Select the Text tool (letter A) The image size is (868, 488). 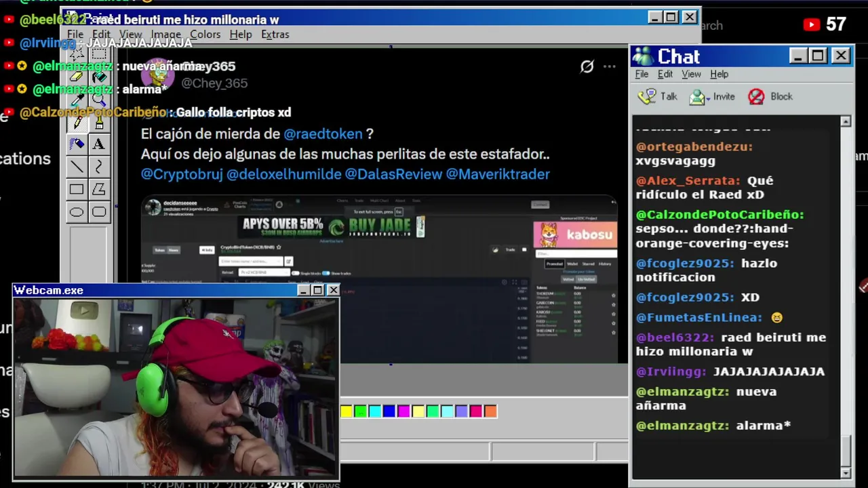tap(99, 144)
